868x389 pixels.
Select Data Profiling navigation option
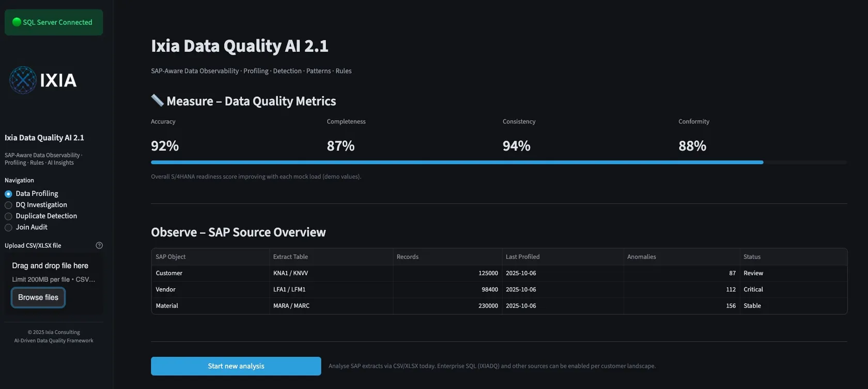point(32,193)
